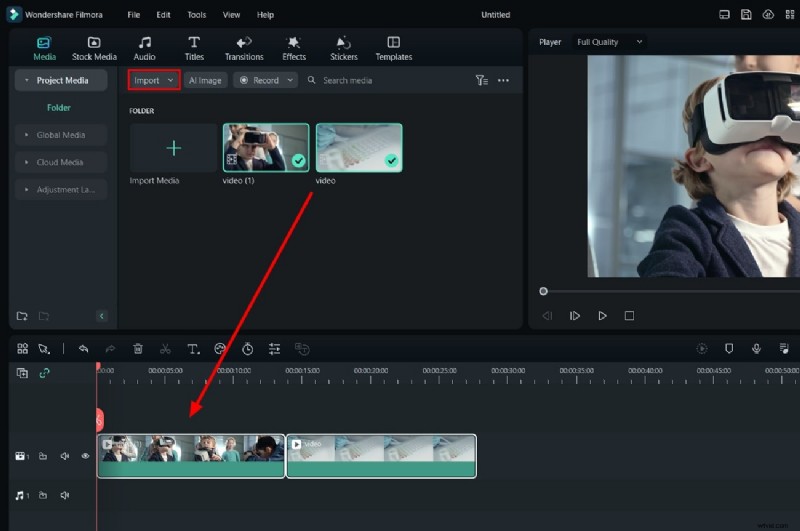This screenshot has height=531, width=800.
Task: Click the AI Image button
Action: (x=205, y=80)
